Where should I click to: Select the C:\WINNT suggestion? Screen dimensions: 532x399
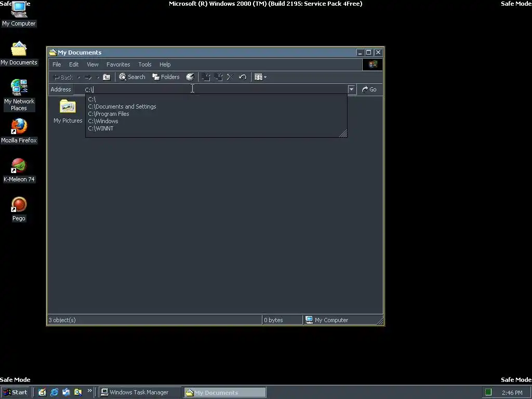tap(216, 129)
